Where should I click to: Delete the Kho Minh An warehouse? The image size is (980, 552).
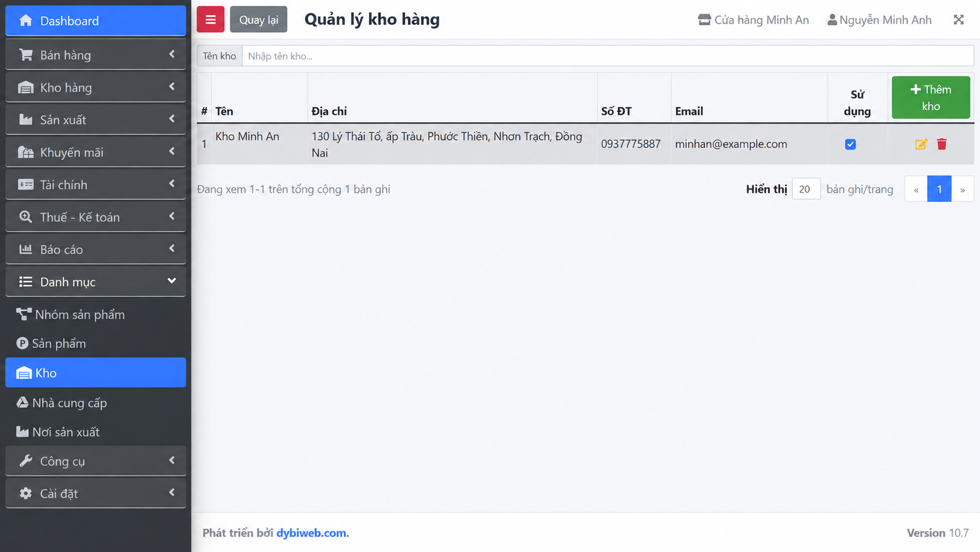(x=942, y=144)
